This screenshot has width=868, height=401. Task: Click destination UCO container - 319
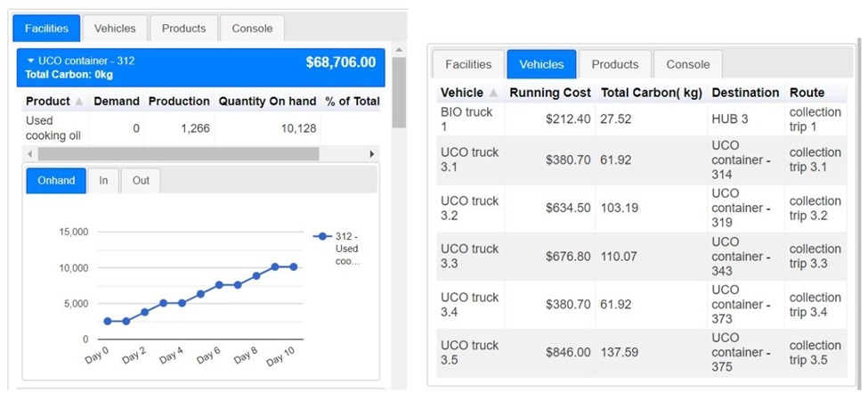point(745,209)
